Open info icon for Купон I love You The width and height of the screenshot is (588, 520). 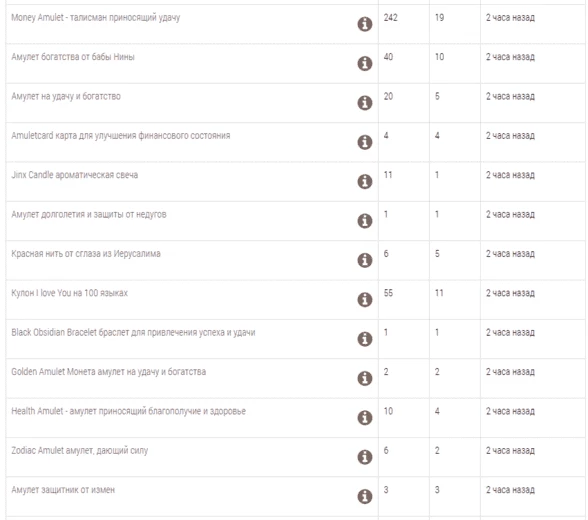[x=364, y=300]
